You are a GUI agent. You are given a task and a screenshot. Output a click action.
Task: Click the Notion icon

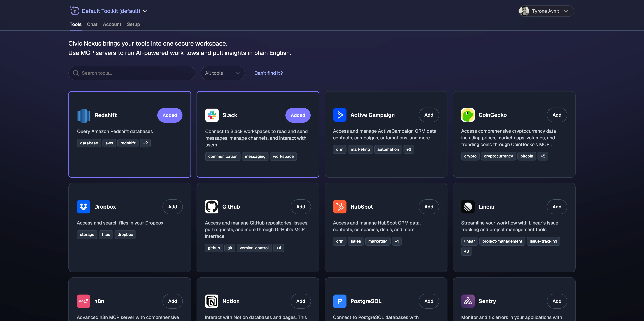coord(211,301)
